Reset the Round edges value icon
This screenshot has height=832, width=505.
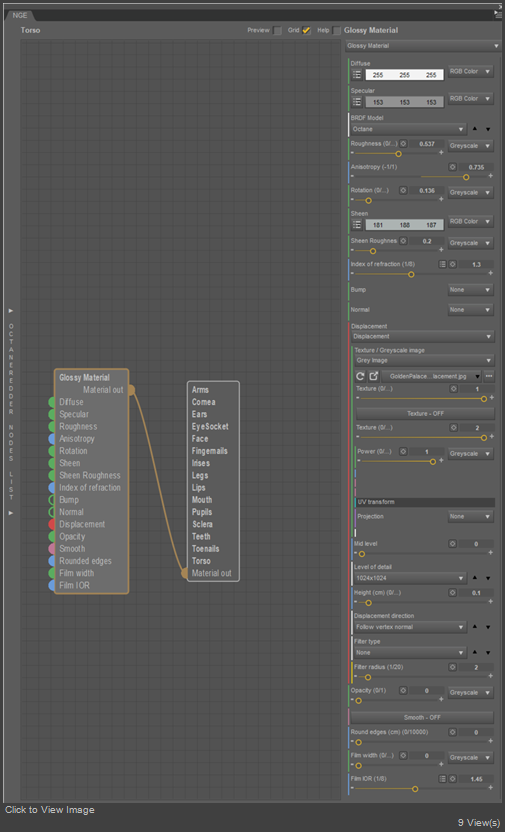pos(452,732)
